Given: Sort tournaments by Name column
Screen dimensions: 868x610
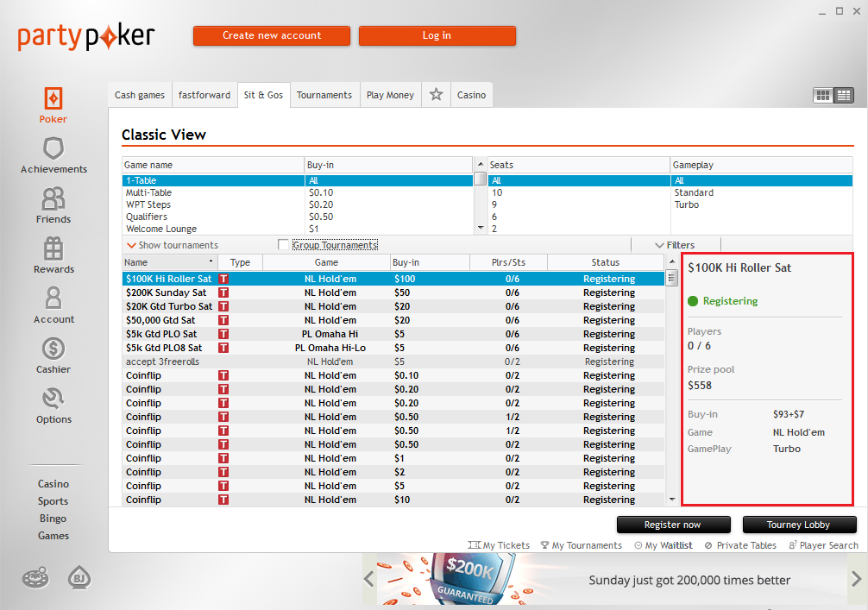Looking at the screenshot, I should 169,262.
